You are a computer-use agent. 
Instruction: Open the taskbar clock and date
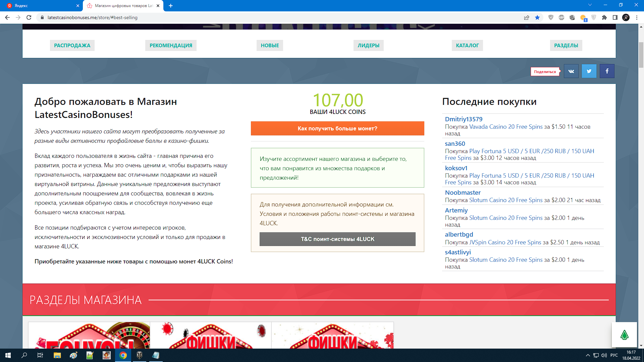pos(631,355)
